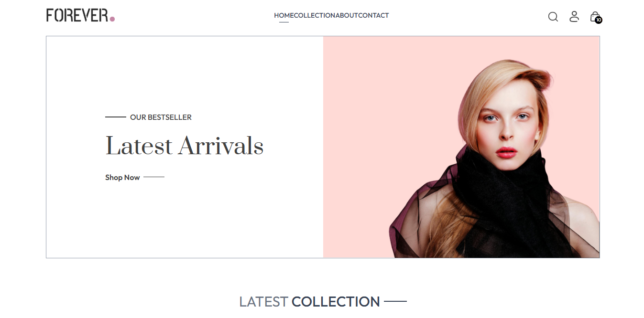
Task: Open the CONTACT page link
Action: pyautogui.click(x=373, y=15)
